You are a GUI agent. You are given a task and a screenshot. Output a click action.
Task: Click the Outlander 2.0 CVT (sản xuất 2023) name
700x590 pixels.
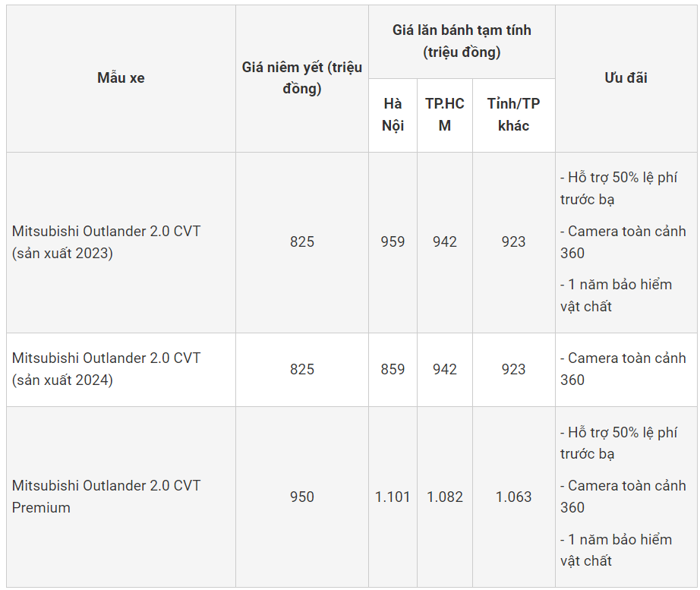[x=106, y=242]
